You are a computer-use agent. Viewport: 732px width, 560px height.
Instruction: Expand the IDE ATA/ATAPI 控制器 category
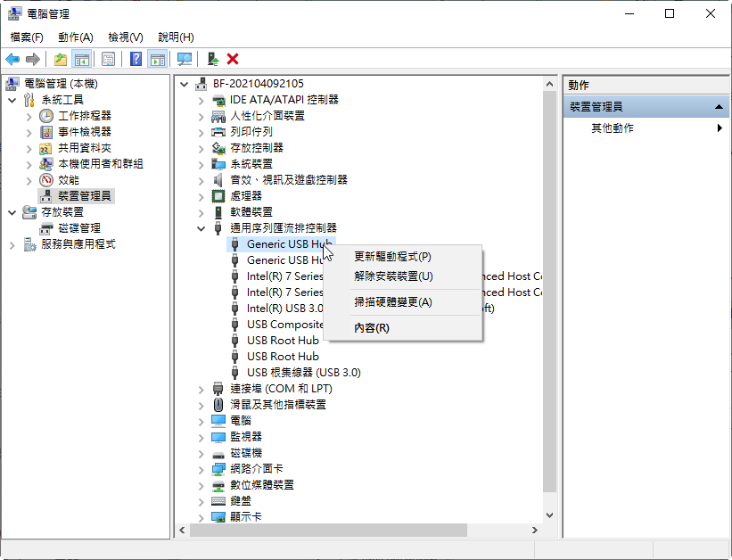tap(201, 101)
